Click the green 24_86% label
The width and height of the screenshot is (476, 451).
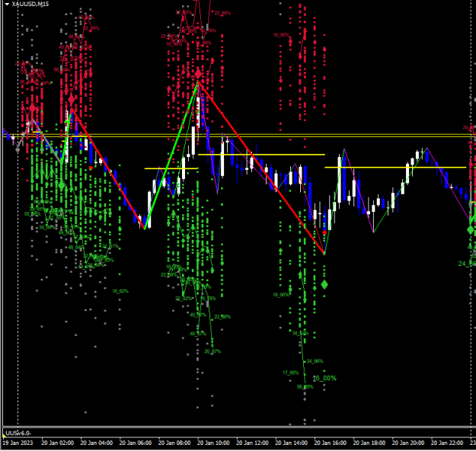315,361
